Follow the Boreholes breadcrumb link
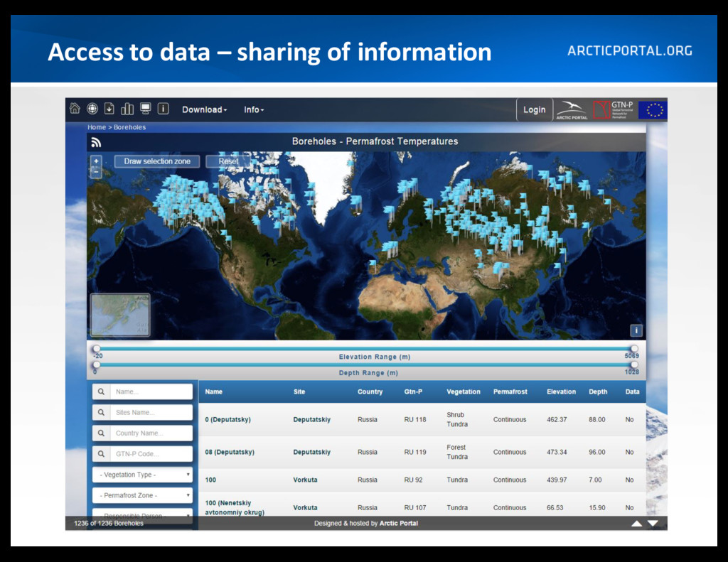The height and width of the screenshot is (562, 728). pyautogui.click(x=129, y=127)
